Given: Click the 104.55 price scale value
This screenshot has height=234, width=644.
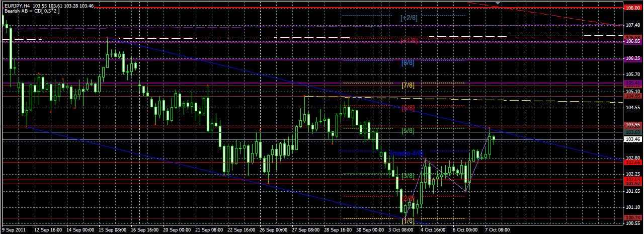Looking at the screenshot, I should coord(633,108).
